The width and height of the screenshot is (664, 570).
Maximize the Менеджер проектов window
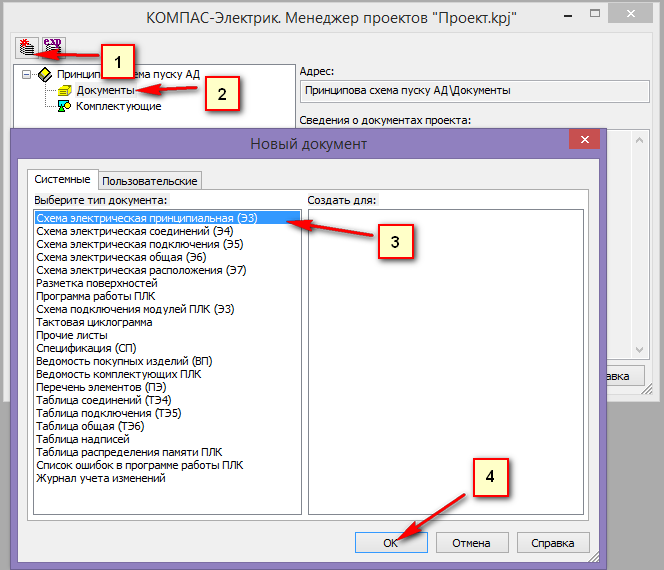tap(595, 14)
